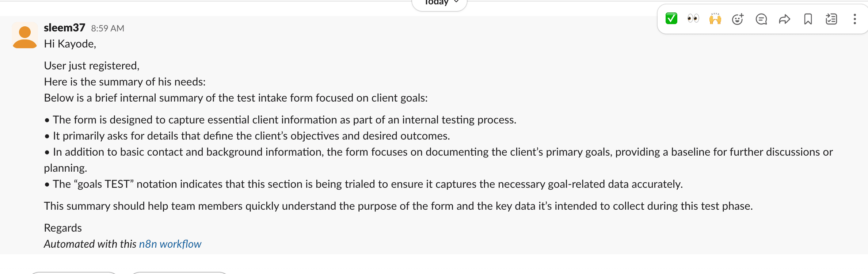Open the add reaction emoji picker
Image resolution: width=868 pixels, height=274 pixels.
[x=738, y=19]
